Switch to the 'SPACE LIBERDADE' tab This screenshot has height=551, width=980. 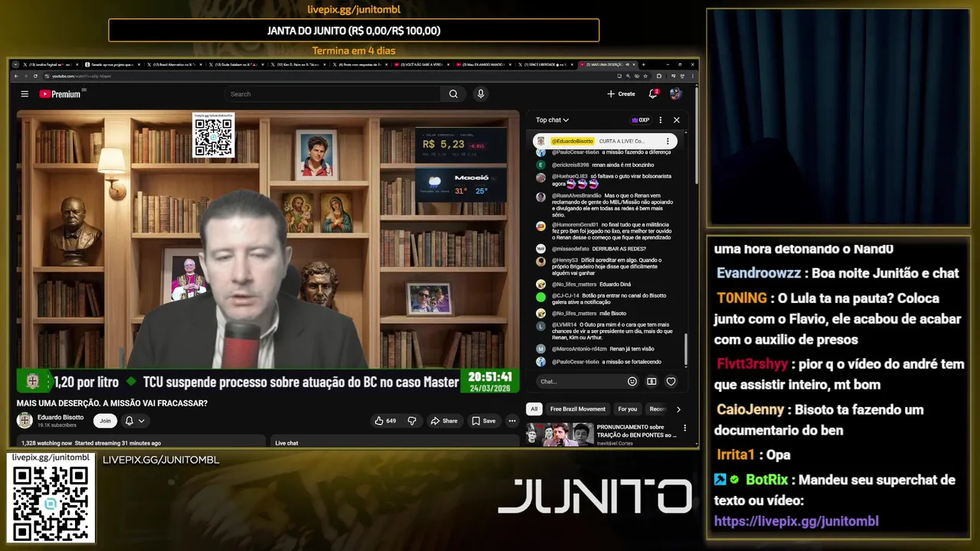coord(546,65)
